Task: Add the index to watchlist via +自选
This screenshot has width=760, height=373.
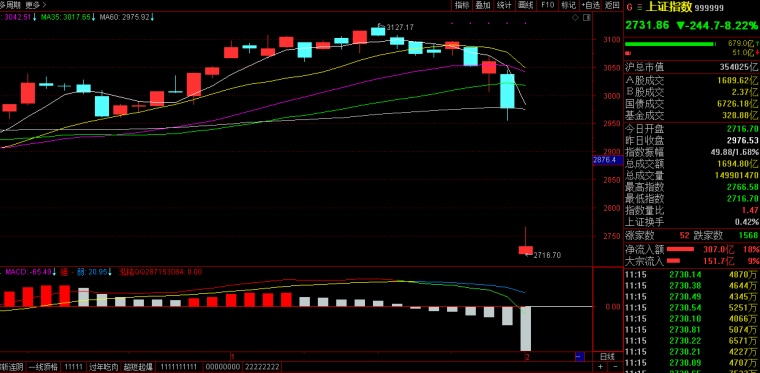Action: click(x=590, y=5)
